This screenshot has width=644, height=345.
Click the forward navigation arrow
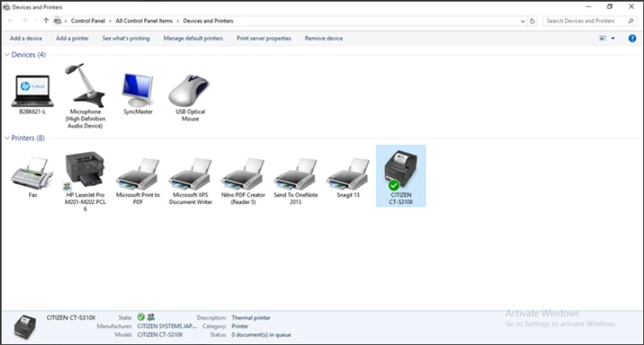coord(24,20)
